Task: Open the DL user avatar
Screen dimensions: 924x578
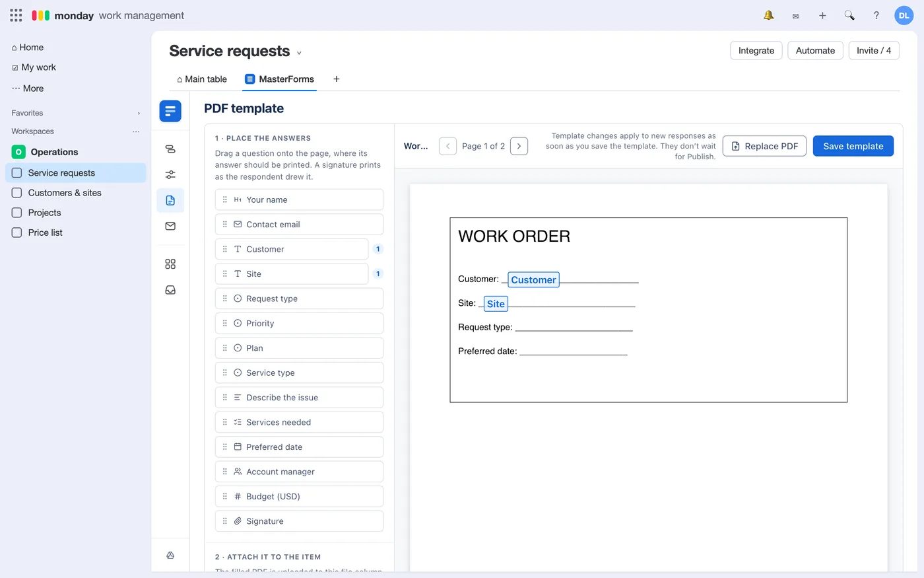Action: [x=904, y=15]
